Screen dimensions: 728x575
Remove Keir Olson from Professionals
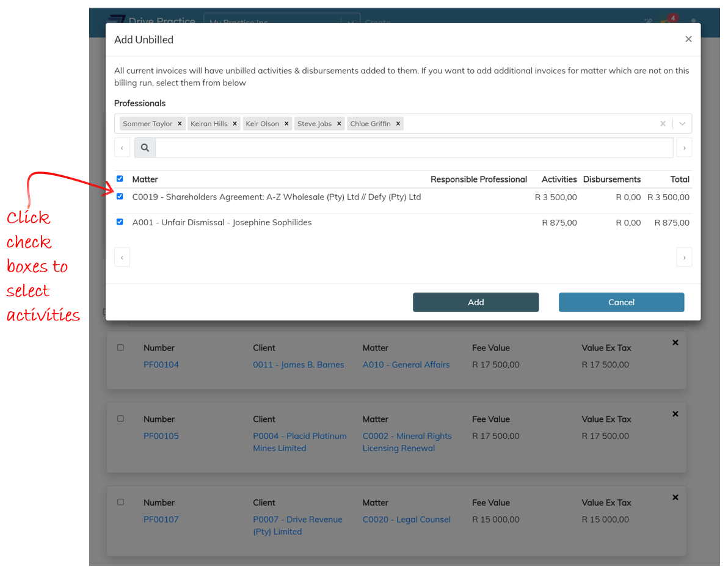point(286,124)
